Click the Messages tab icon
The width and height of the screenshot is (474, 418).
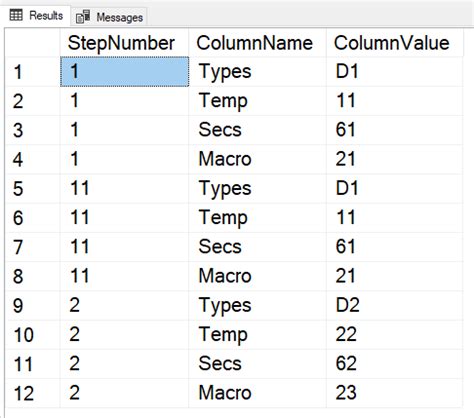(x=83, y=17)
